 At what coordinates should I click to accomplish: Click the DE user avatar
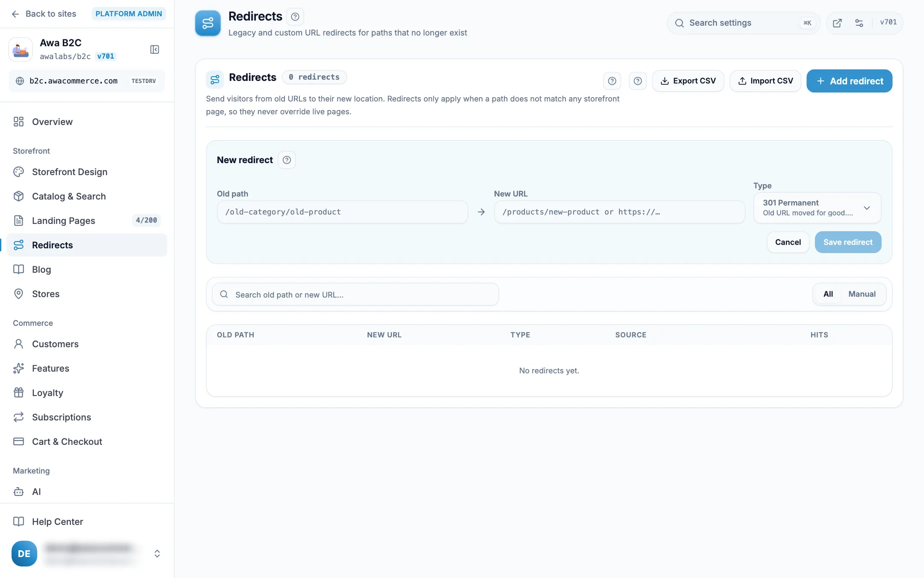click(24, 554)
